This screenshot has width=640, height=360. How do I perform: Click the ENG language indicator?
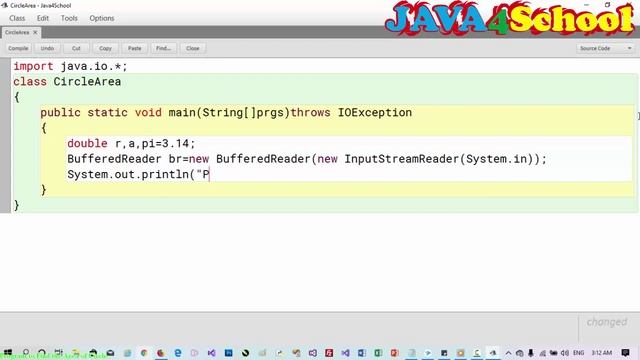(578, 353)
